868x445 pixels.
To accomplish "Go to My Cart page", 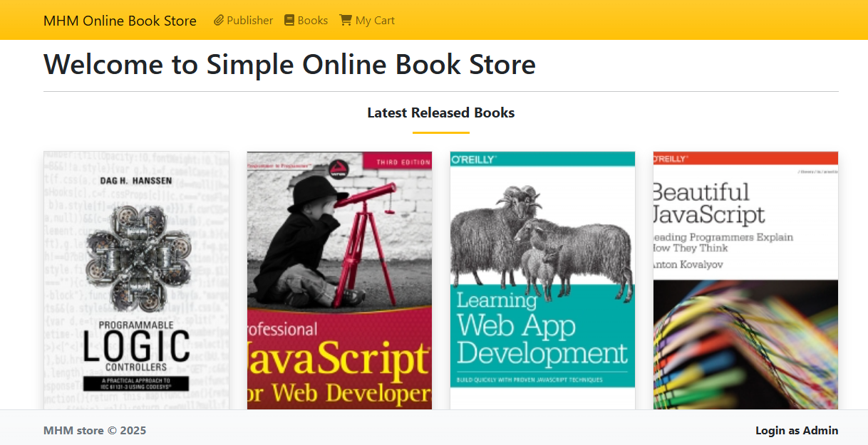I will click(367, 21).
